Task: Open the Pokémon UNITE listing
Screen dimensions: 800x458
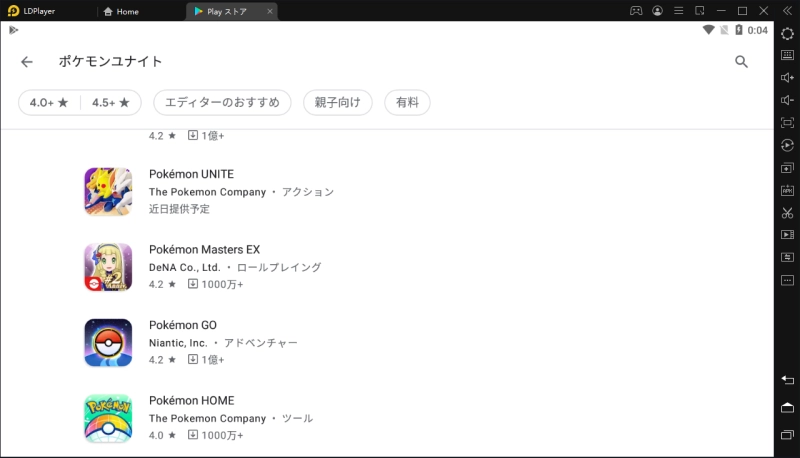Action: pos(191,174)
